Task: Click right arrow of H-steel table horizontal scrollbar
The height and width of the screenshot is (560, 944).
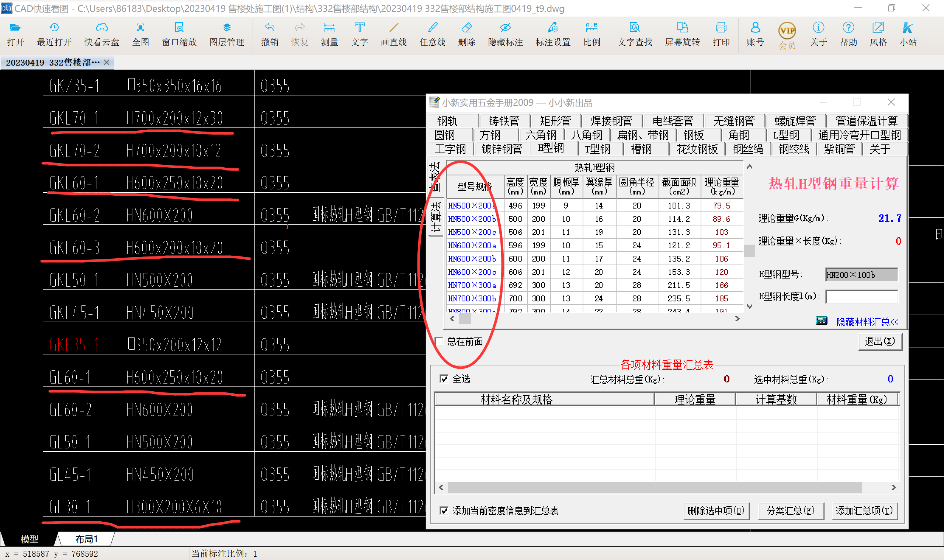Action: [x=737, y=319]
